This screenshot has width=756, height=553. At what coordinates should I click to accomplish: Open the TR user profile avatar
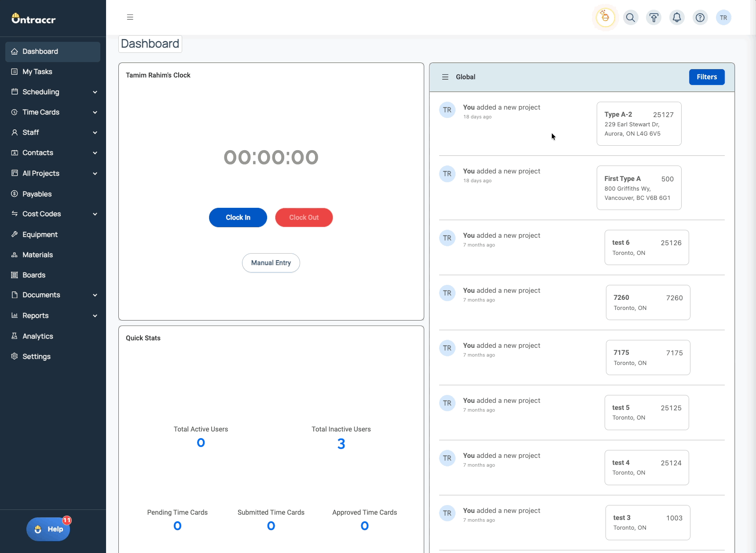723,18
